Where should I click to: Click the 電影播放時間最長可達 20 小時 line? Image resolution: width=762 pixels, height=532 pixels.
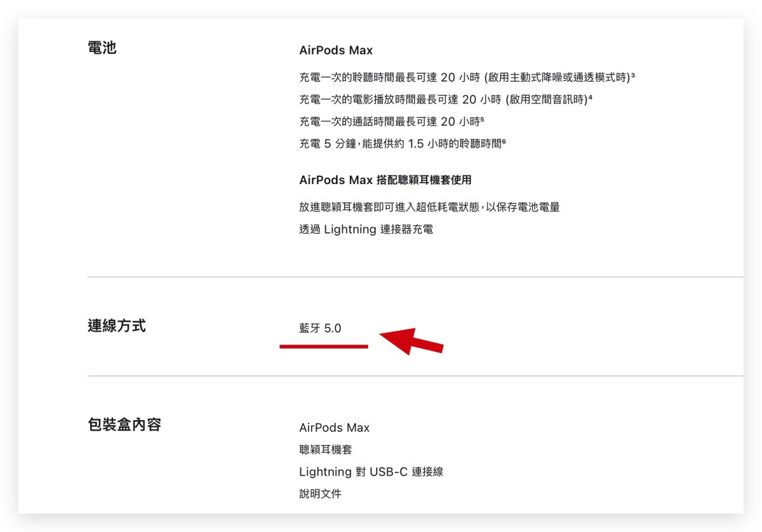tap(444, 100)
